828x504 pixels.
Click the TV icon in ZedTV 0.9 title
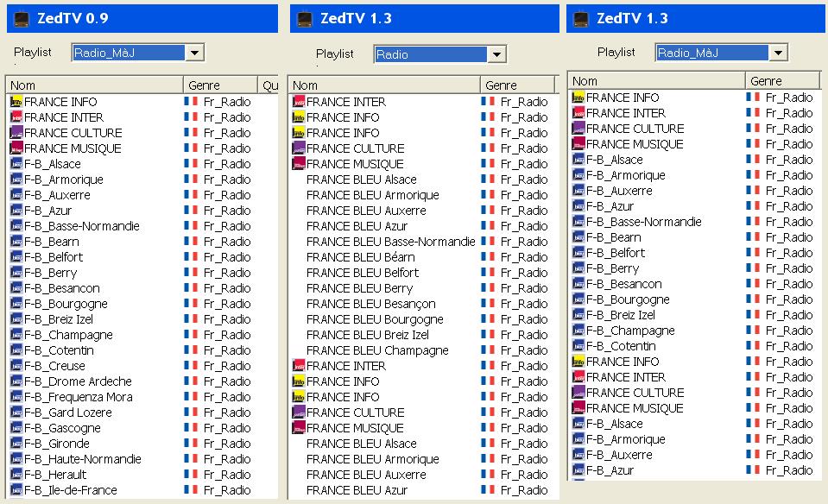pos(25,18)
